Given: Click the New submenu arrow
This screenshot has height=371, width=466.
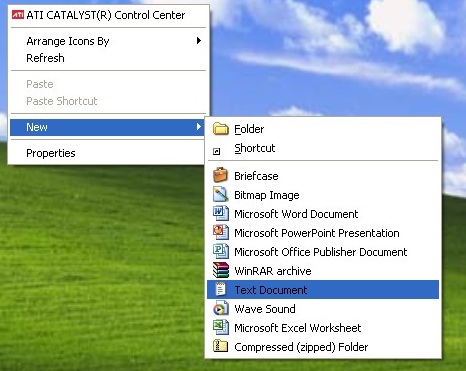Looking at the screenshot, I should [x=199, y=127].
